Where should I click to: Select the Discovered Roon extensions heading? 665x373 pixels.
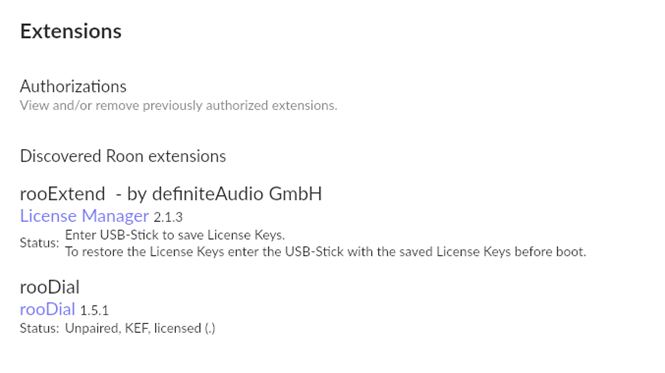[x=123, y=156]
